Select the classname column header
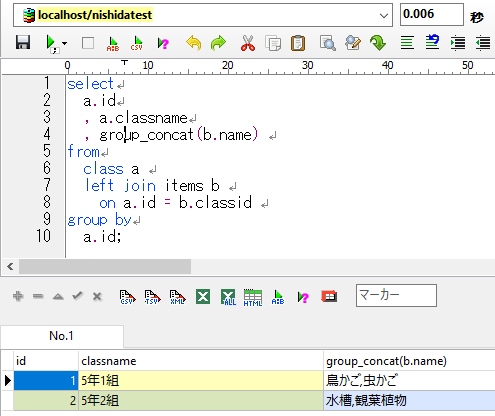Image resolution: width=495 pixels, height=416 pixels. [201, 361]
